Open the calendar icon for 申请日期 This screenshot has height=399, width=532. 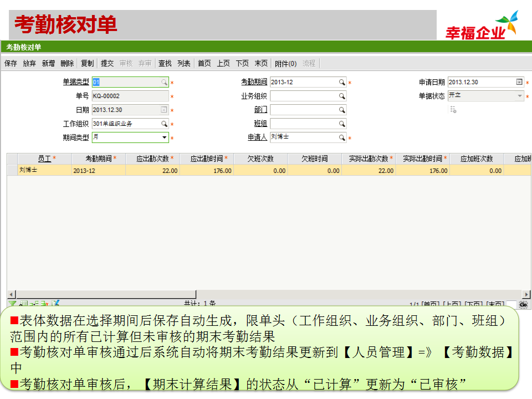pos(519,83)
